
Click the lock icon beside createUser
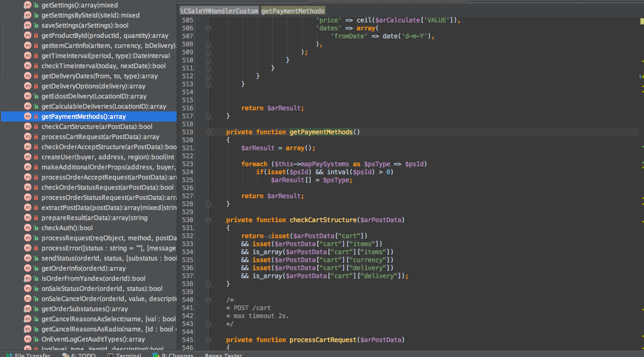[36, 157]
